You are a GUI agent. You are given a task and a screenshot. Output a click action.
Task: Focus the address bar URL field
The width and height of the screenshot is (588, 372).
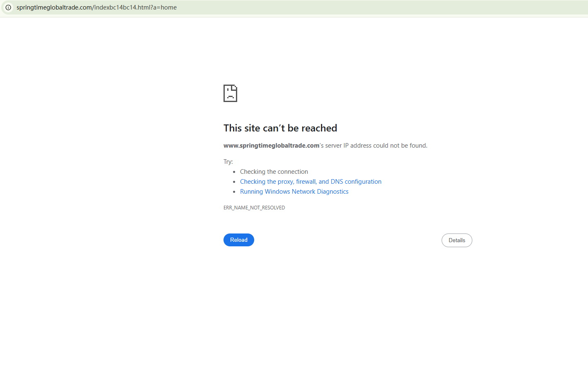pyautogui.click(x=294, y=7)
